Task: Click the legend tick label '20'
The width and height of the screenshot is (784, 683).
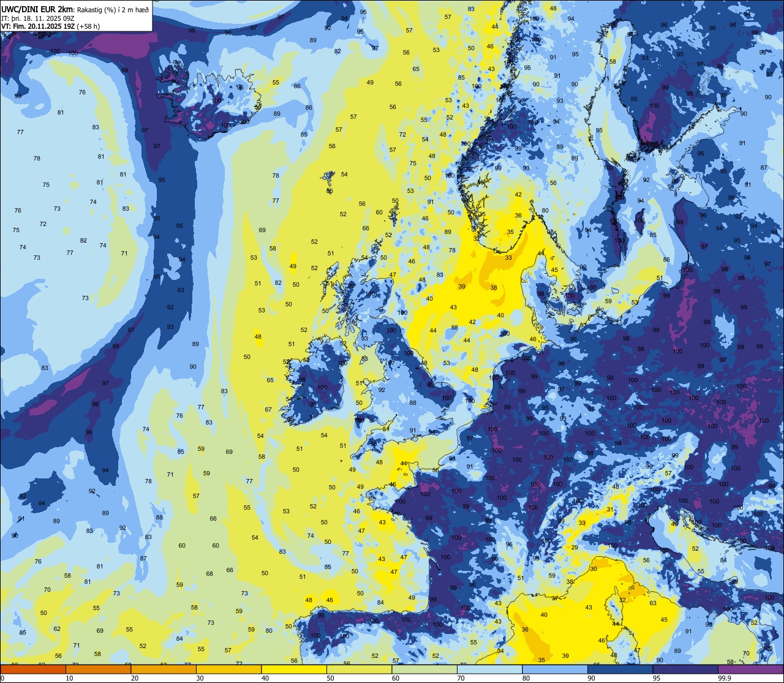Action: pyautogui.click(x=135, y=678)
